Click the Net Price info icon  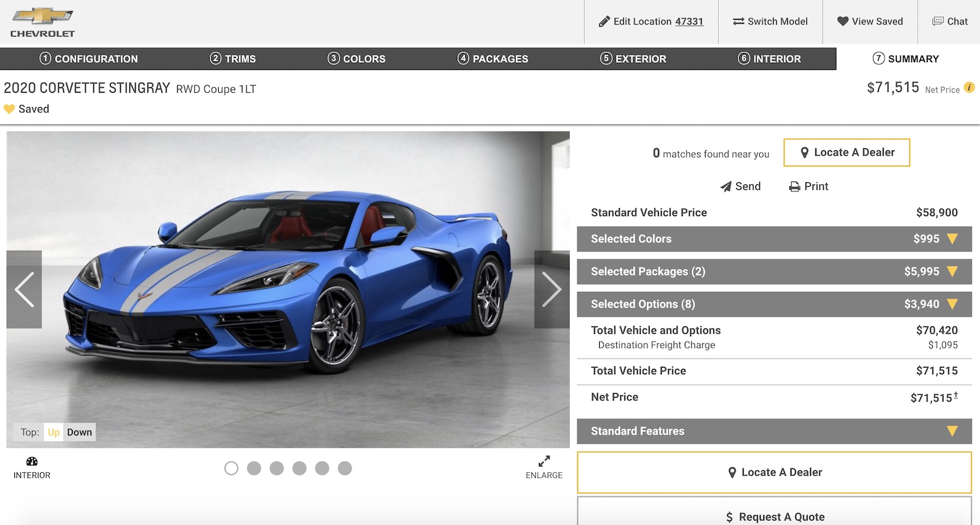(x=970, y=87)
